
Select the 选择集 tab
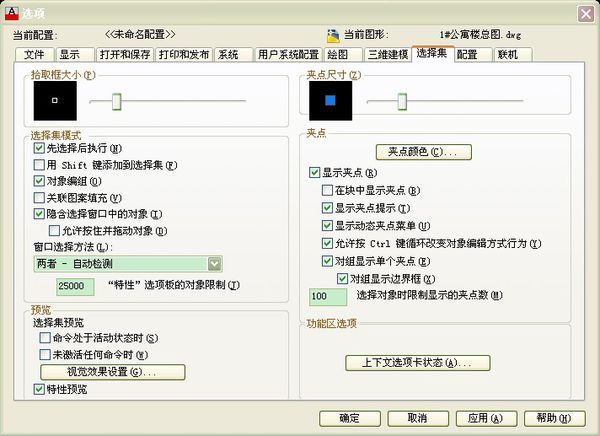point(432,53)
